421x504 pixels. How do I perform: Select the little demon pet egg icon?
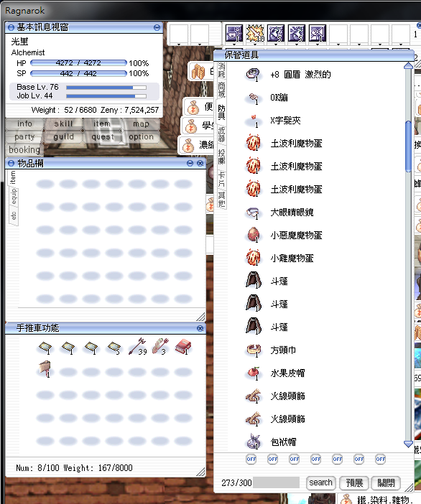(253, 235)
